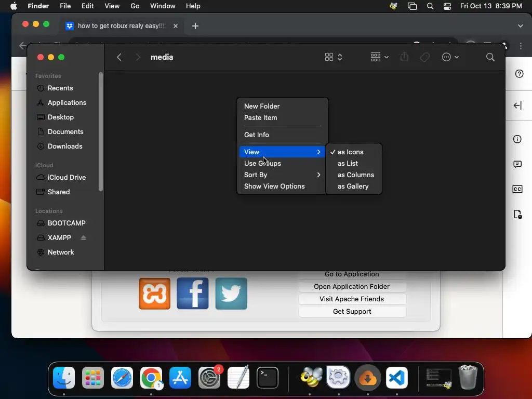Toggle the CC captions icon
The image size is (532, 399).
[x=517, y=189]
